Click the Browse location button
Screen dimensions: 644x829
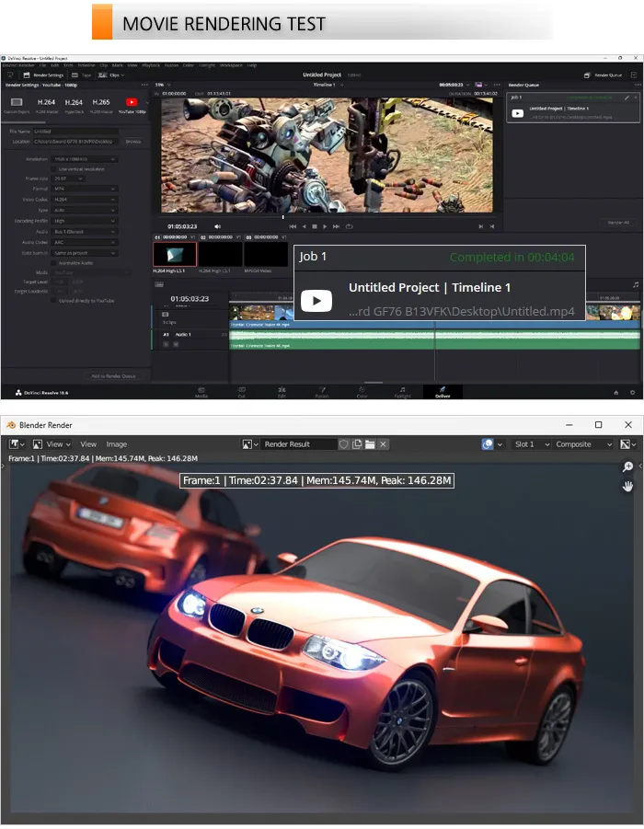click(133, 142)
